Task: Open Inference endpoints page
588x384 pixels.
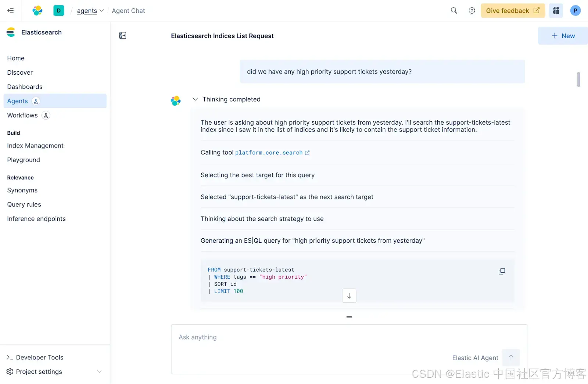Action: coord(36,219)
